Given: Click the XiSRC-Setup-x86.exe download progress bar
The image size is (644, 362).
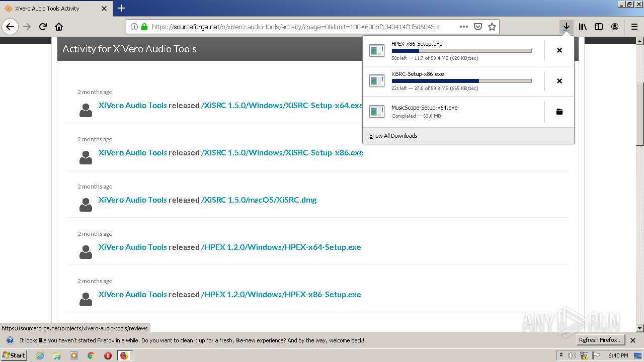Looking at the screenshot, I should [461, 81].
